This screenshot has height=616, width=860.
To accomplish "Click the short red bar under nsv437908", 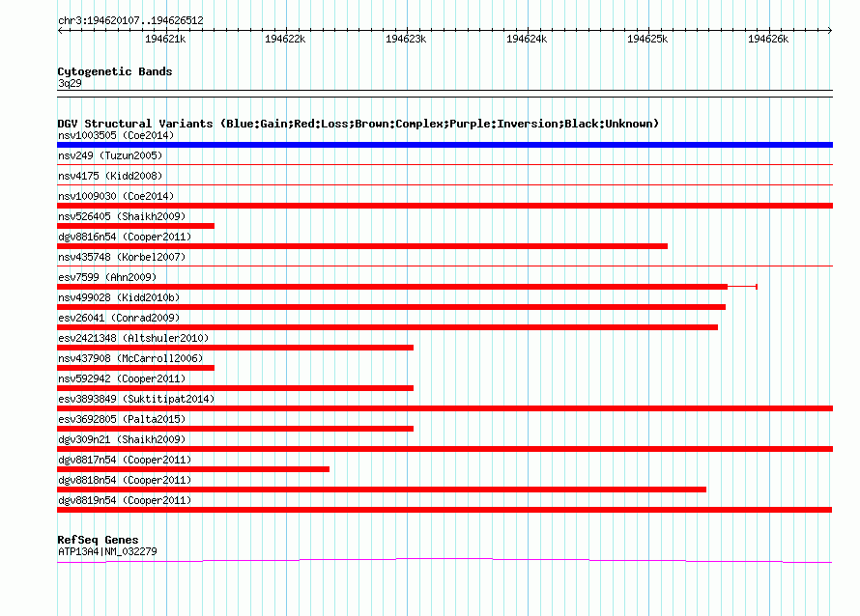I will point(135,368).
